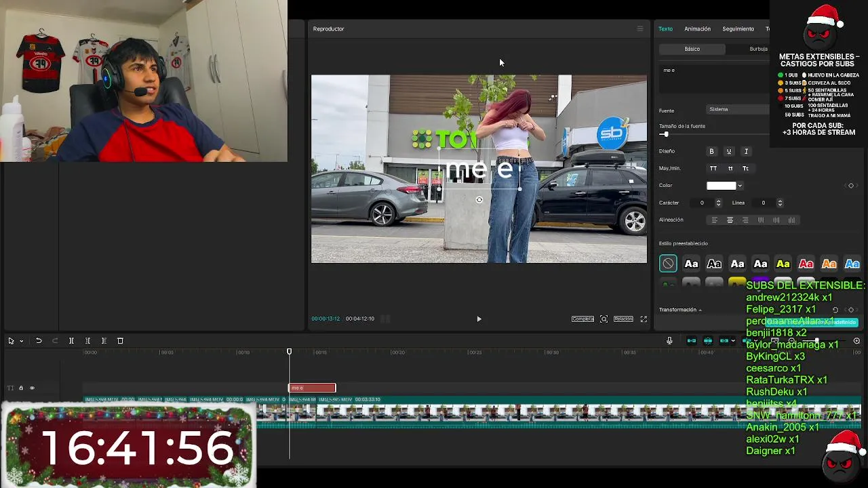Screen dimensions: 868x488
Task: Adjust the Carácter spacing stepper arrows
Action: coord(719,203)
